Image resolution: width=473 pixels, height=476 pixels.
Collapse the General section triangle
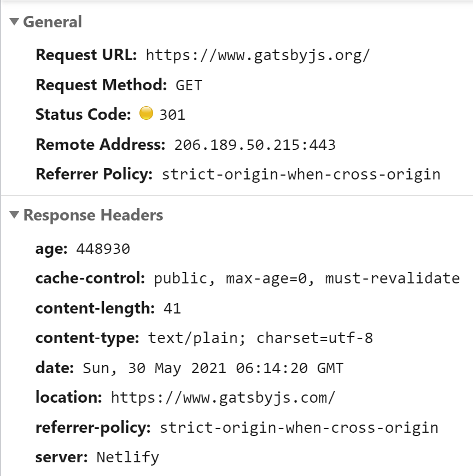point(14,21)
